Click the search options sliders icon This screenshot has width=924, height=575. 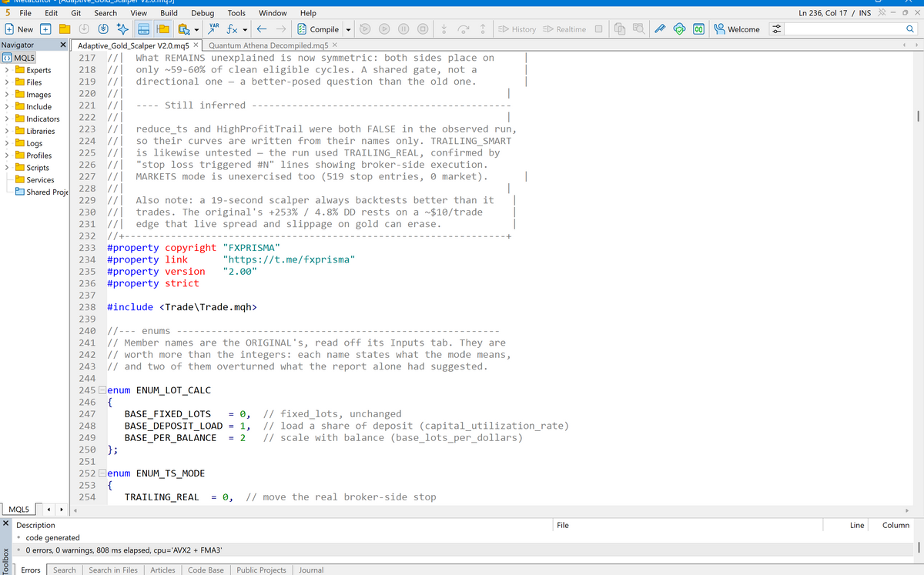(x=776, y=29)
